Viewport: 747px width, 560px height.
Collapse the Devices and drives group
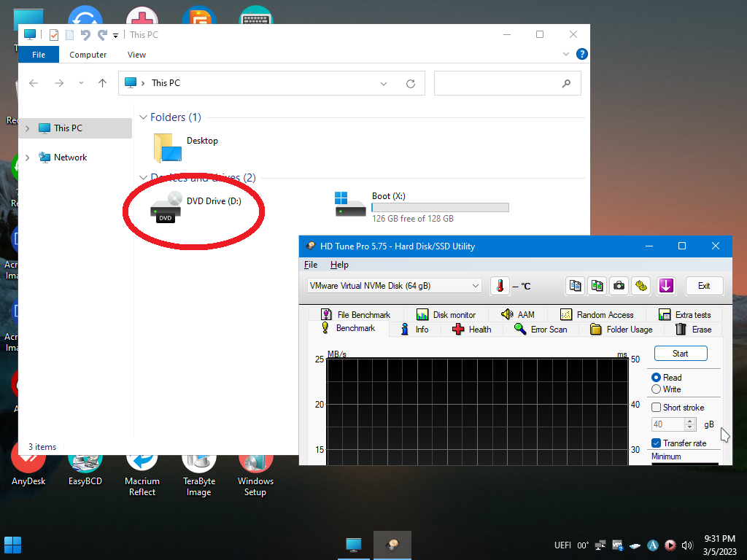(143, 178)
